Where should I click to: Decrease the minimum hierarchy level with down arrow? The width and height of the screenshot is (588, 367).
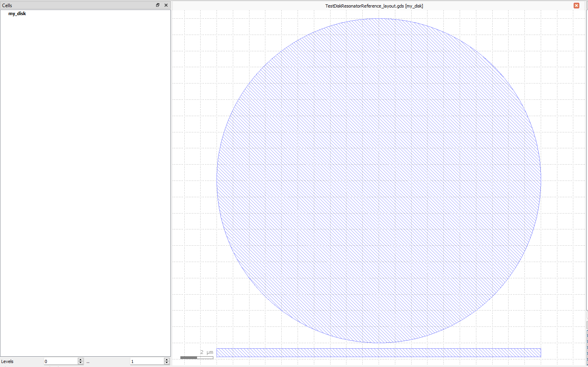tap(81, 363)
